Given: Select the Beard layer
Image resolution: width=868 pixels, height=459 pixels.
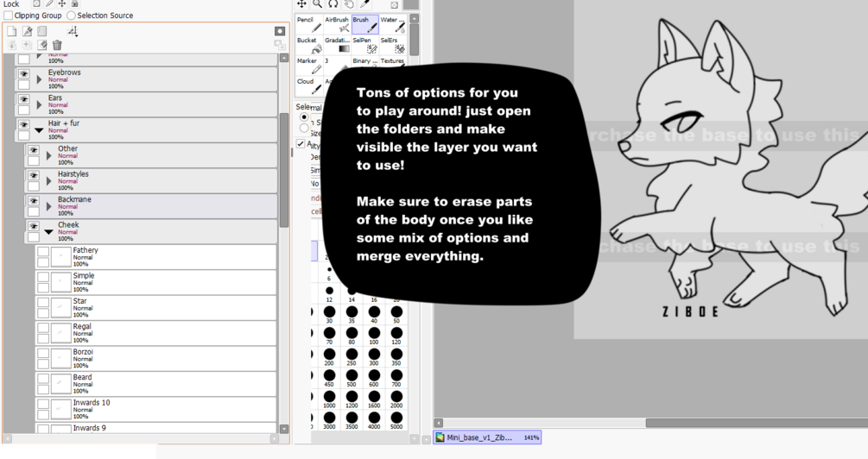Looking at the screenshot, I should (x=156, y=384).
